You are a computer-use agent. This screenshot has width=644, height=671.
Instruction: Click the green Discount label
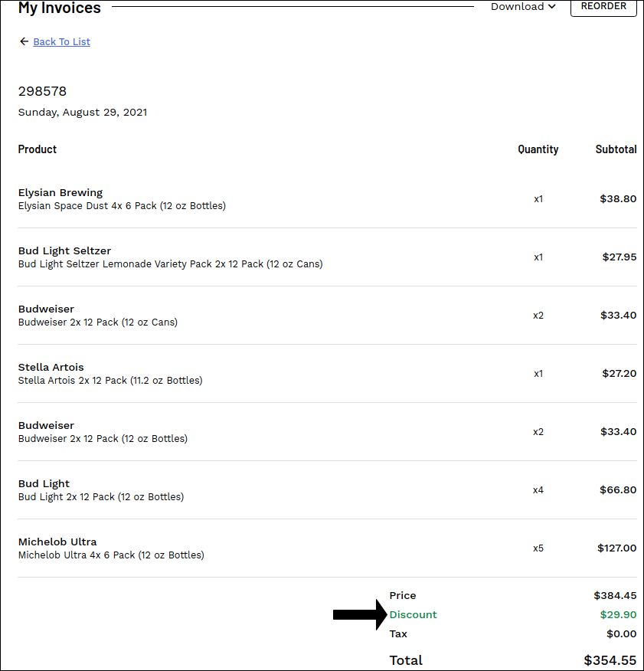(x=413, y=614)
